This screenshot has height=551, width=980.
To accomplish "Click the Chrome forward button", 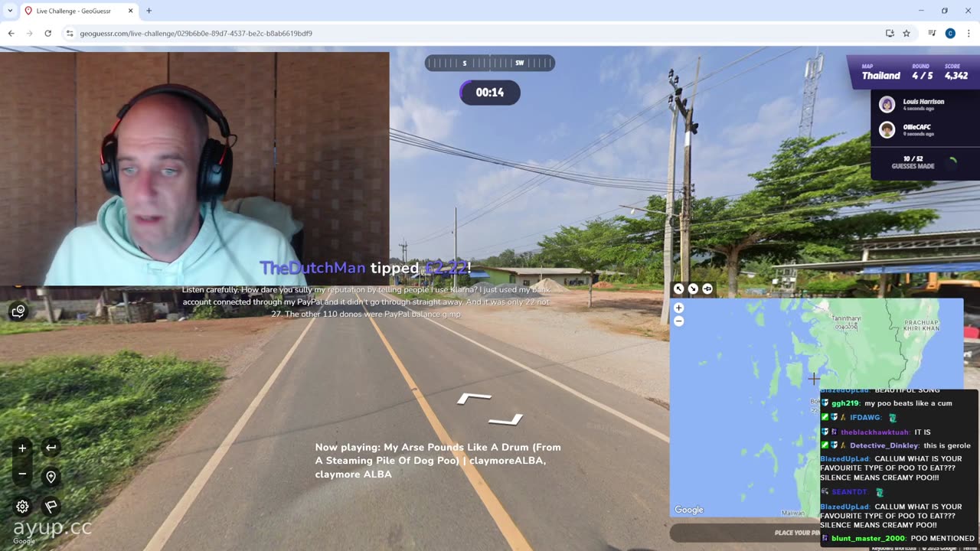I will click(x=29, y=33).
